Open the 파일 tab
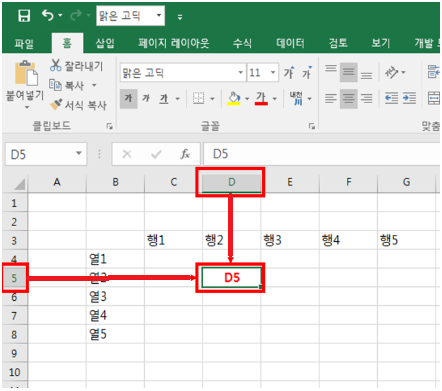The width and height of the screenshot is (442, 391). pos(24,43)
